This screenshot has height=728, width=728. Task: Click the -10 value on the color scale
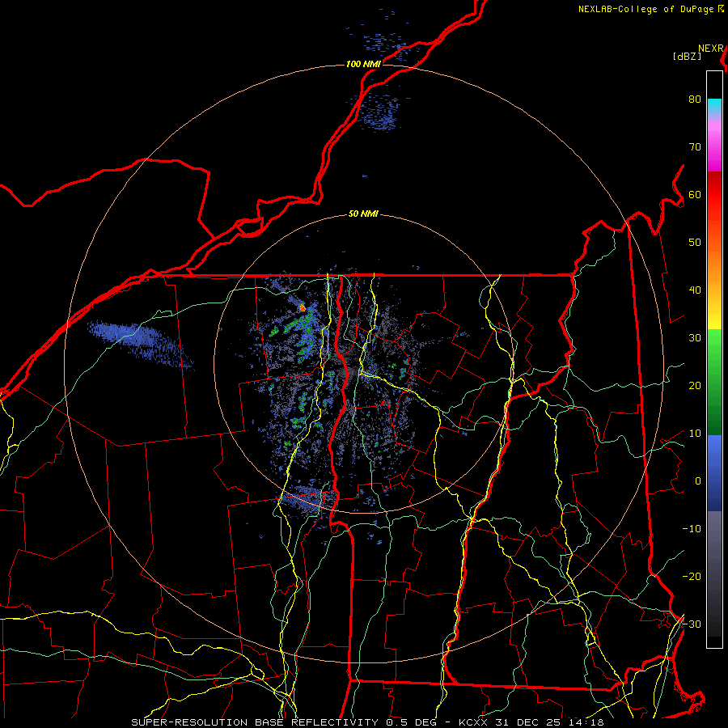[692, 529]
